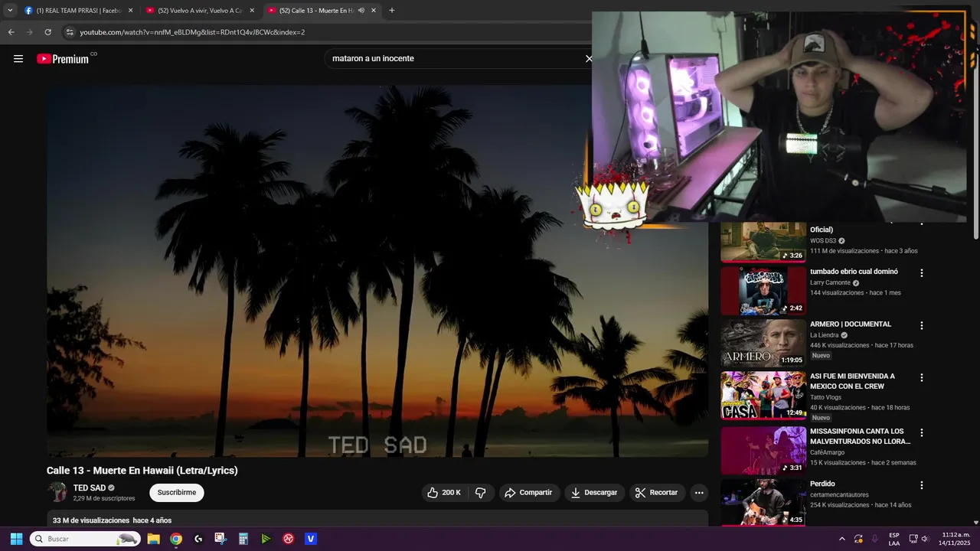This screenshot has height=551, width=980.
Task: Click the certamencantautores channel name
Action: pos(839,494)
